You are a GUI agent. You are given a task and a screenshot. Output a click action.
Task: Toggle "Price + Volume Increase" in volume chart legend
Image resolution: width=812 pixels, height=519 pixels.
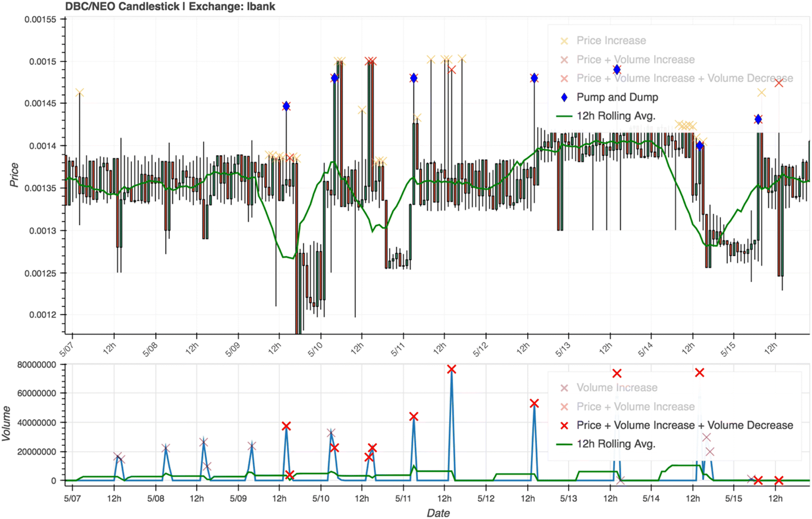pyautogui.click(x=627, y=407)
